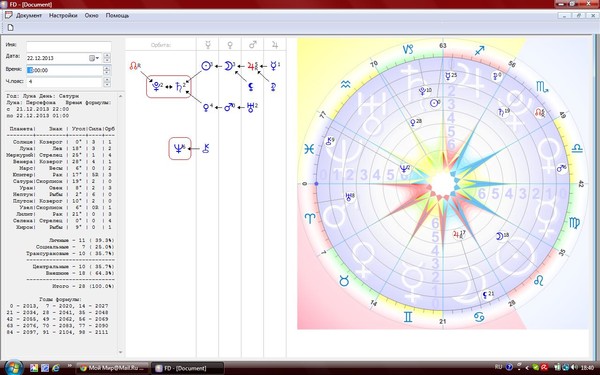Click the Jupiter orbit column header
Image resolution: width=600 pixels, height=375 pixels.
[x=275, y=45]
